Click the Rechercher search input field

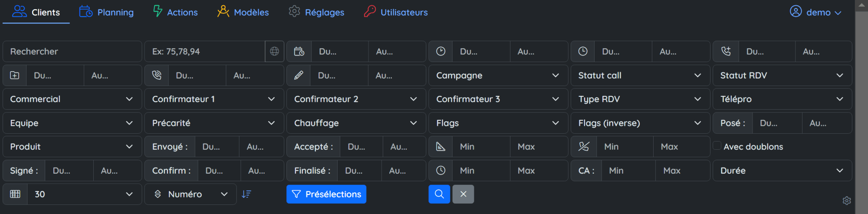point(72,52)
